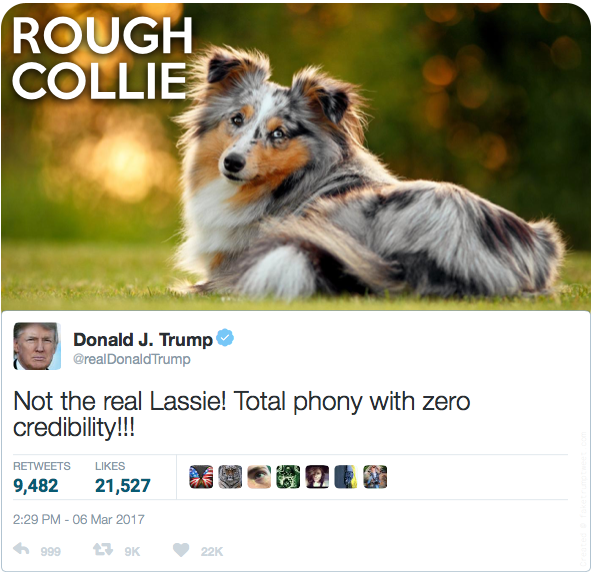The width and height of the screenshot is (593, 575).
Task: Click the retweet arrows icon
Action: point(103,549)
